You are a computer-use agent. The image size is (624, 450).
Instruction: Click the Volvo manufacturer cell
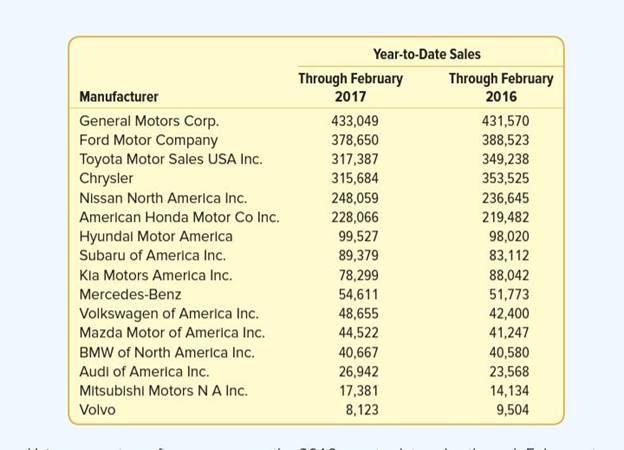(x=97, y=410)
